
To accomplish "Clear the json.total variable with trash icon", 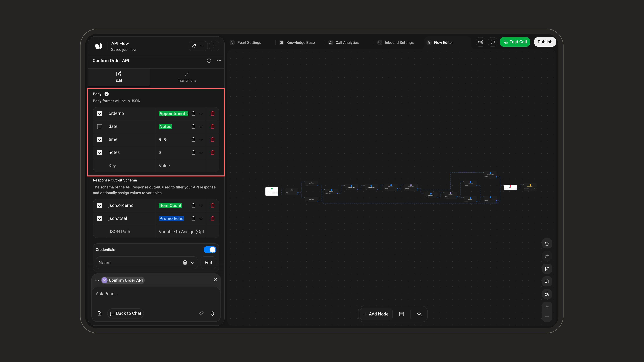I will tap(193, 219).
